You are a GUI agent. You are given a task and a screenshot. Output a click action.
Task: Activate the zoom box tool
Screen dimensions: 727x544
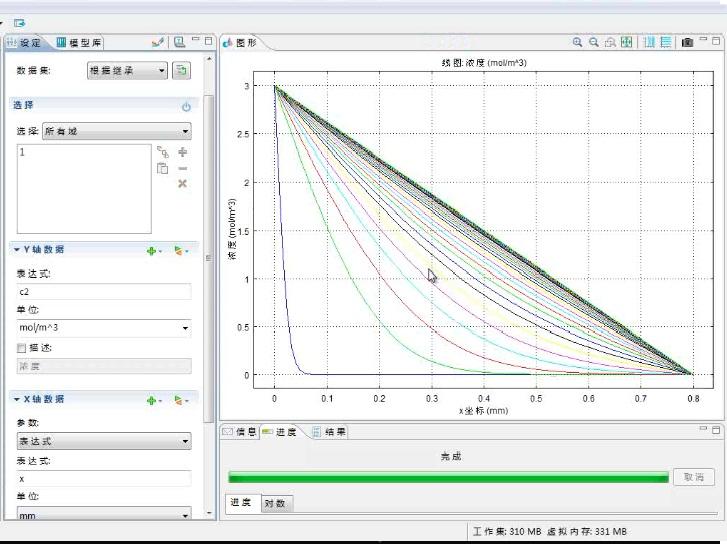point(610,42)
